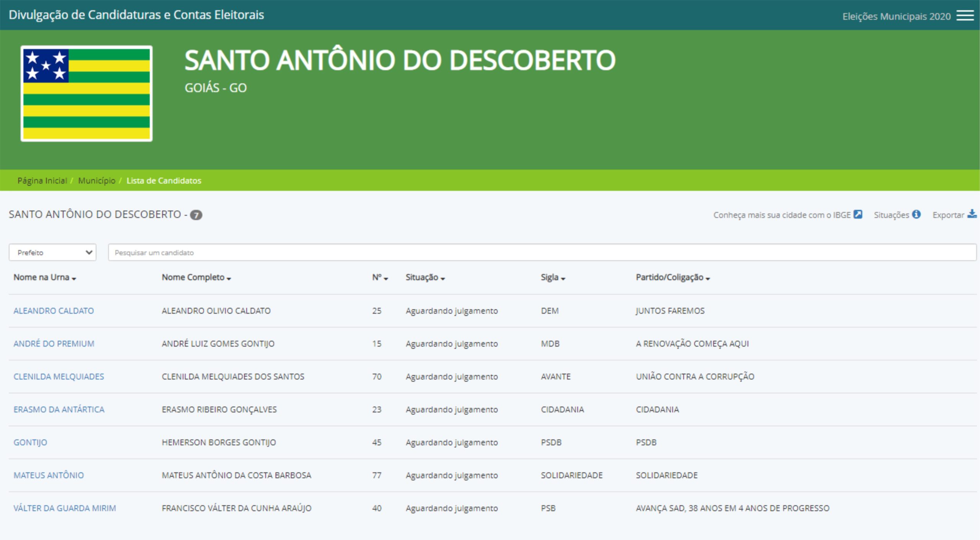Click full name ANDRÉ LUIZ GOMES GONTIJO

coord(218,344)
